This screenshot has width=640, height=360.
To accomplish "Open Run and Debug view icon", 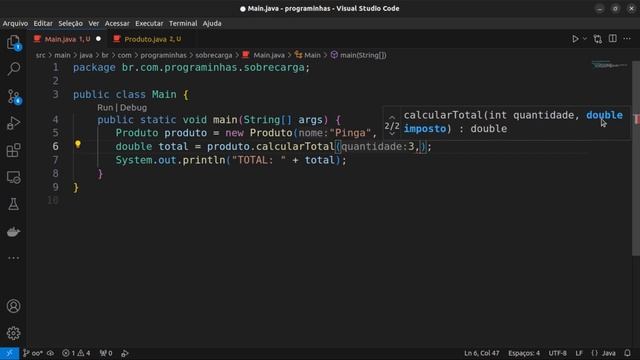I will point(13,123).
